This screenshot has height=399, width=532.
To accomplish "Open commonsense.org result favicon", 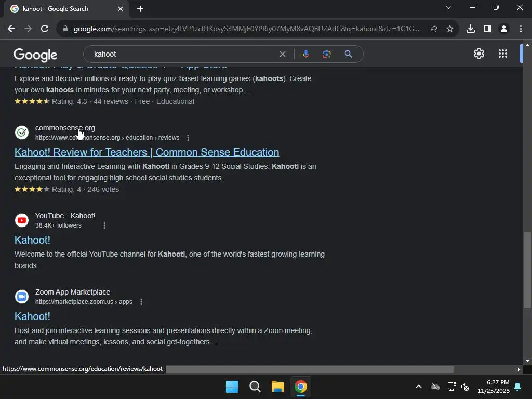I will tap(22, 132).
